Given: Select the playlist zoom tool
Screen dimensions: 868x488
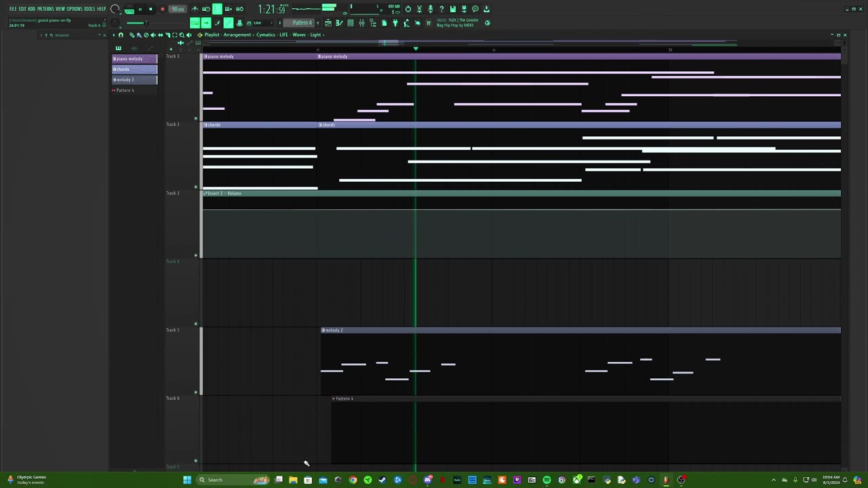Looking at the screenshot, I should (182, 35).
